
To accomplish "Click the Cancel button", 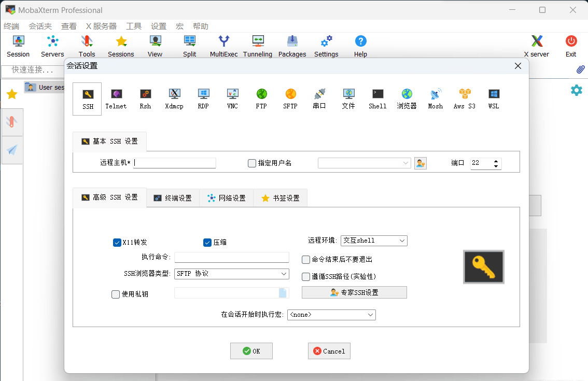I will tap(329, 351).
